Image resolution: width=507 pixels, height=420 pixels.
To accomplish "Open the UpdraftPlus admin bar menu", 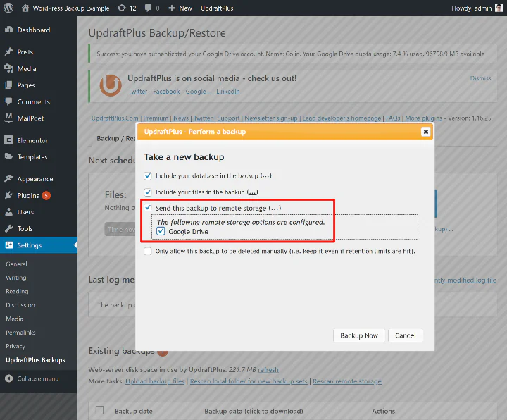I will pyautogui.click(x=217, y=8).
